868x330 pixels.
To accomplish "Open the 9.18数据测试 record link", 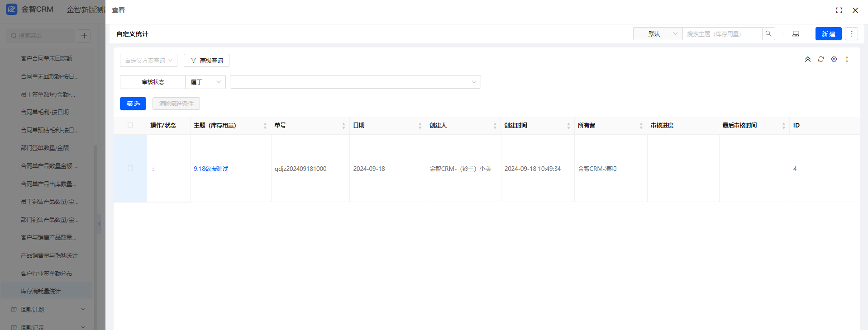I will [211, 169].
